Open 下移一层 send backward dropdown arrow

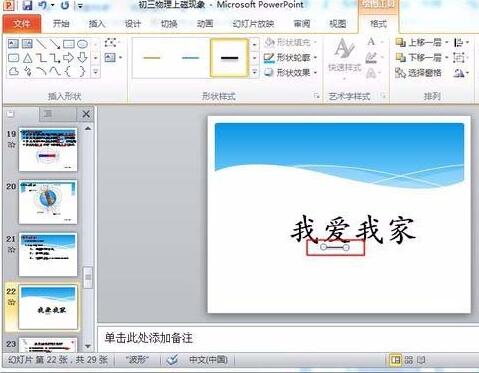[x=447, y=58]
